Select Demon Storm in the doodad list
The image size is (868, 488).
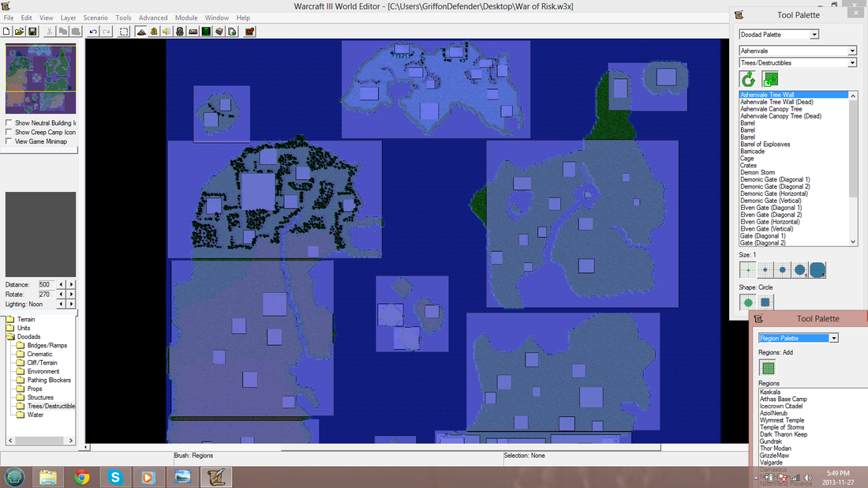(x=758, y=173)
